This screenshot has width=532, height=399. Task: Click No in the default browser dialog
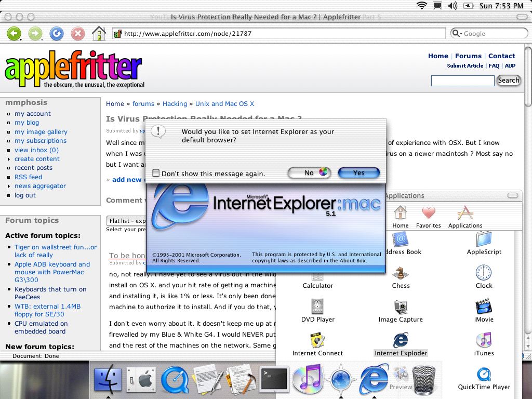309,172
